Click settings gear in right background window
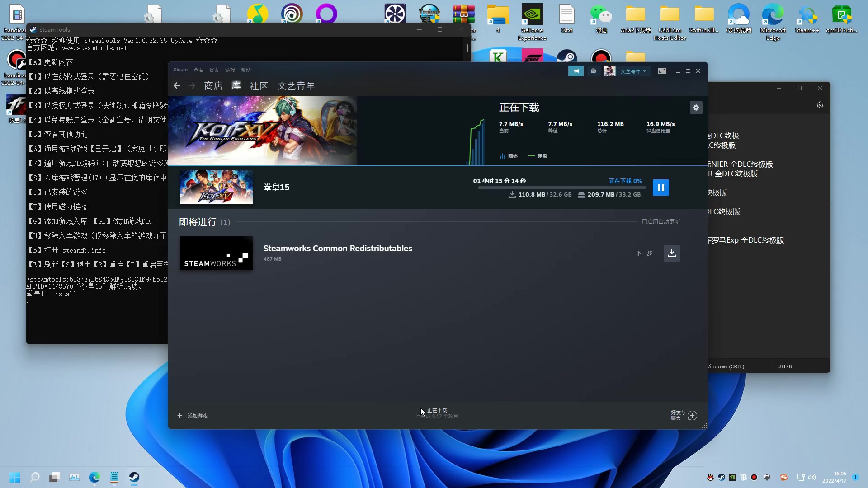This screenshot has width=868, height=488. pos(820,105)
